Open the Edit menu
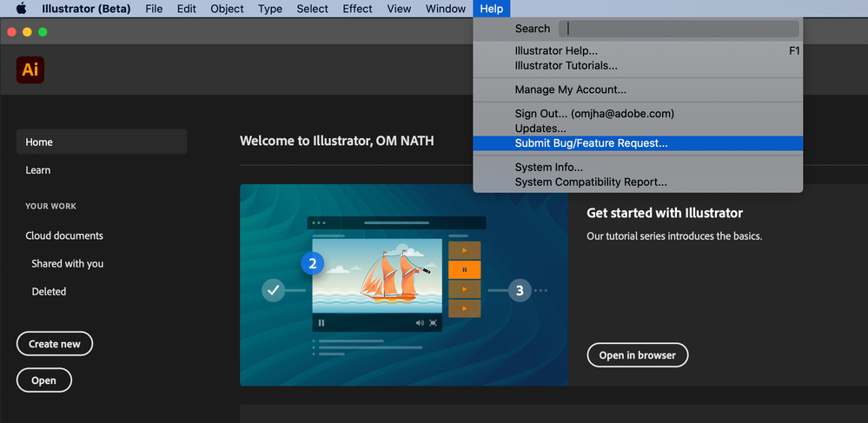Screen dimensions: 868x423 187,9
